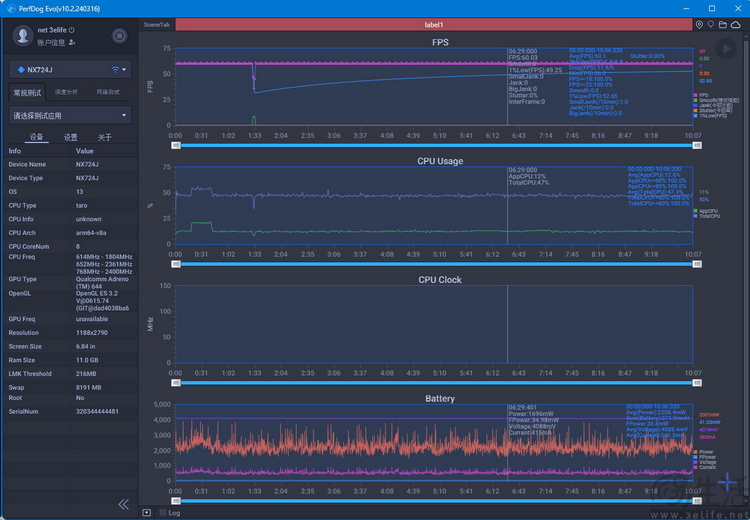Click the location pin marker icon
The width and height of the screenshot is (750, 520).
(x=699, y=25)
